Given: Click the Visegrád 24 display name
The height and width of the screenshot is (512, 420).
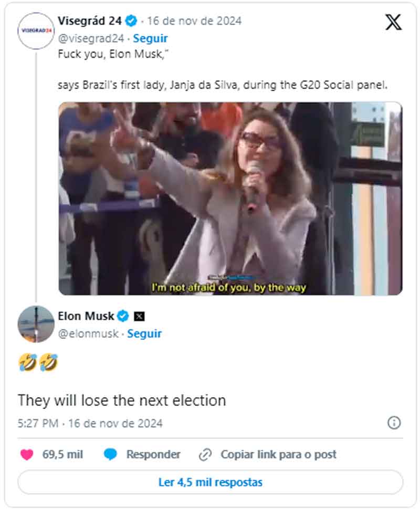Looking at the screenshot, I should coord(90,21).
